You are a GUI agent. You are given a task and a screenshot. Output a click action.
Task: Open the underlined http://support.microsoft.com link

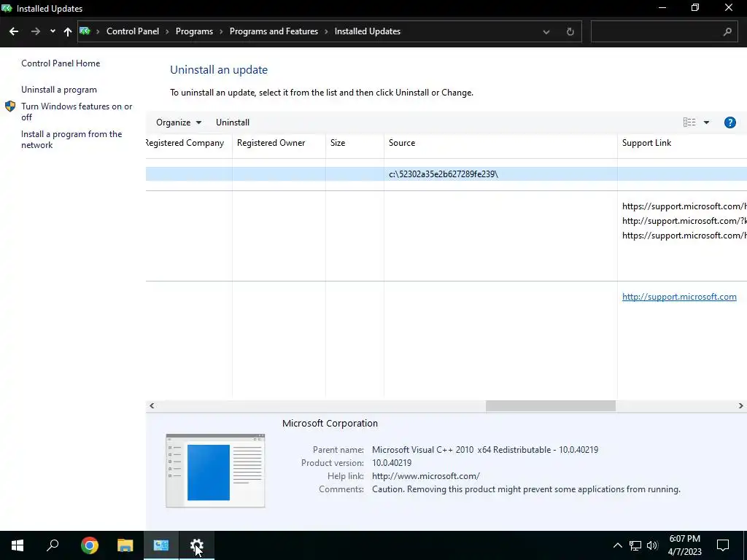click(x=679, y=297)
